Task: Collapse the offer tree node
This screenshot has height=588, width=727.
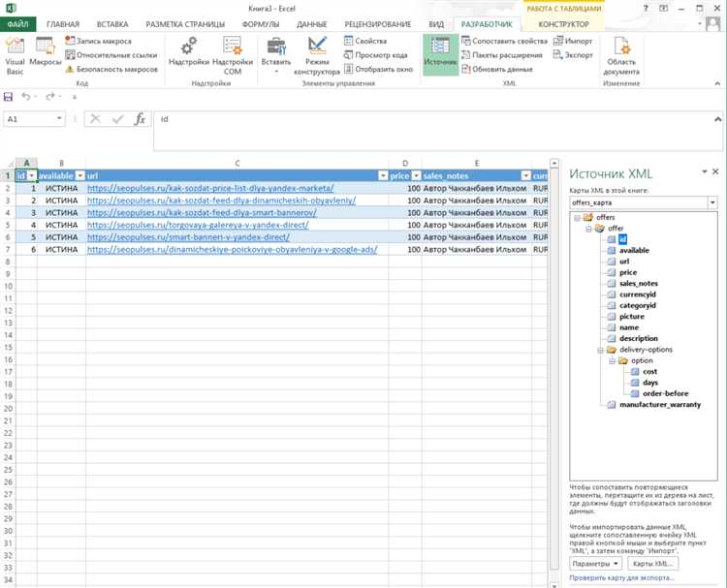Action: click(x=588, y=229)
